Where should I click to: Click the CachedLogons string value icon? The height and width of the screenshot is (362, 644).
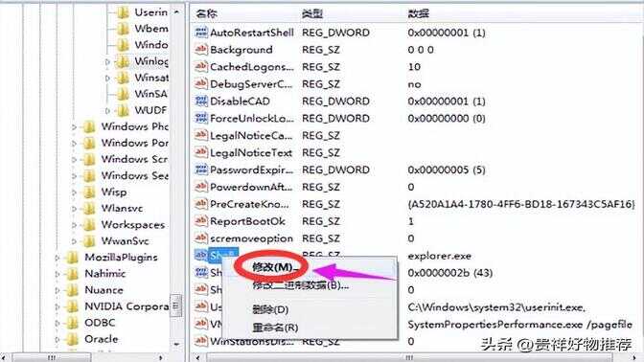coord(201,66)
